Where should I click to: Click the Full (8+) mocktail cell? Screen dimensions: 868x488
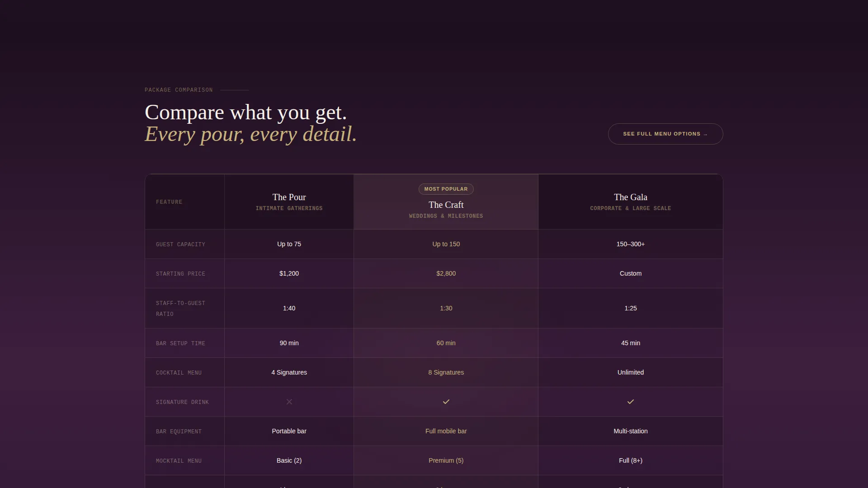(631, 460)
